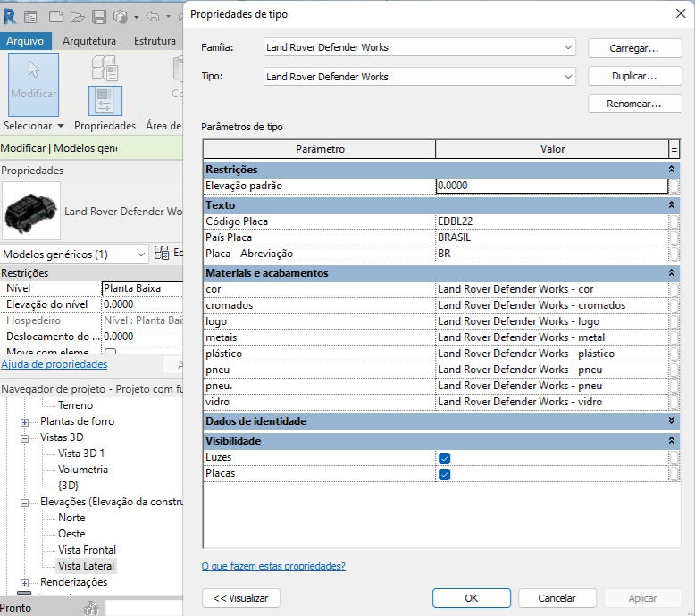Open the Ajuda de propriedades link
This screenshot has height=616, width=695.
click(54, 364)
